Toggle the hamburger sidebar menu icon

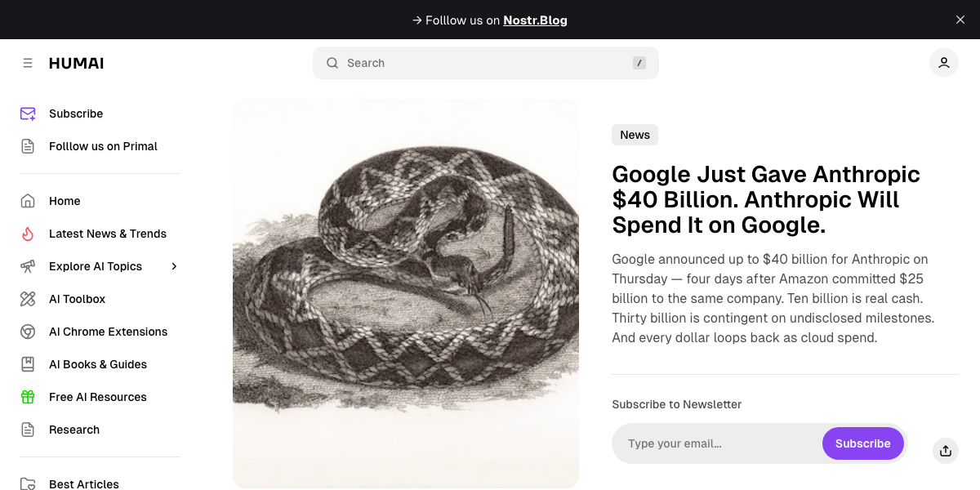[28, 63]
